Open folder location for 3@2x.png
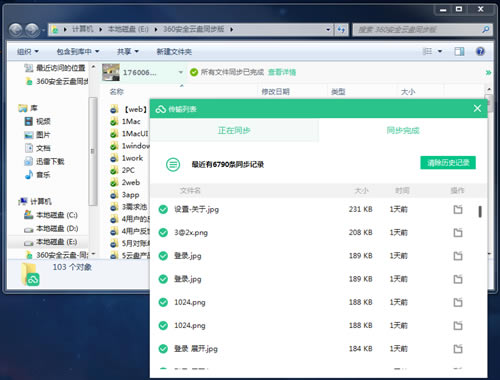This screenshot has width=500, height=380. (x=458, y=233)
